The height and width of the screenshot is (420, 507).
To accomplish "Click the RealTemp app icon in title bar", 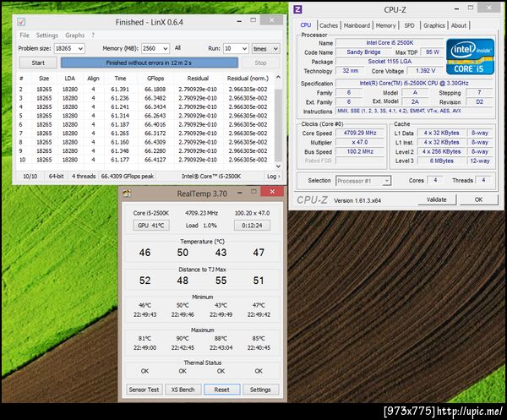I will tap(127, 194).
